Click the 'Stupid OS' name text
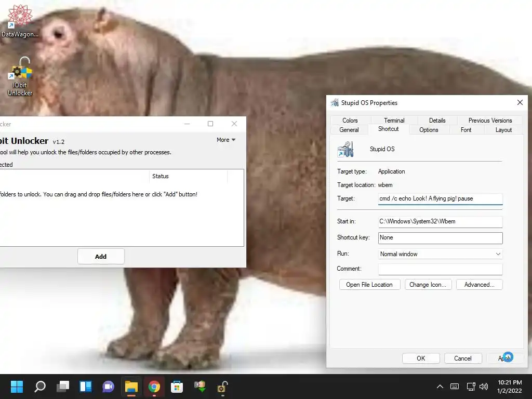532x399 pixels. [382, 149]
